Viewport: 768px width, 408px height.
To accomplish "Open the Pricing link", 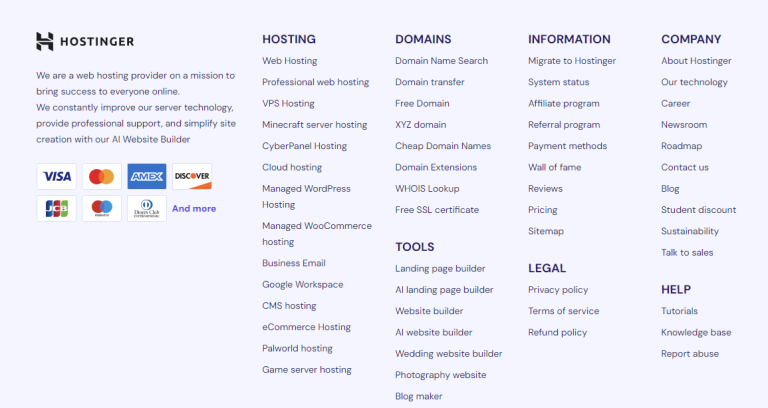I will (x=543, y=210).
